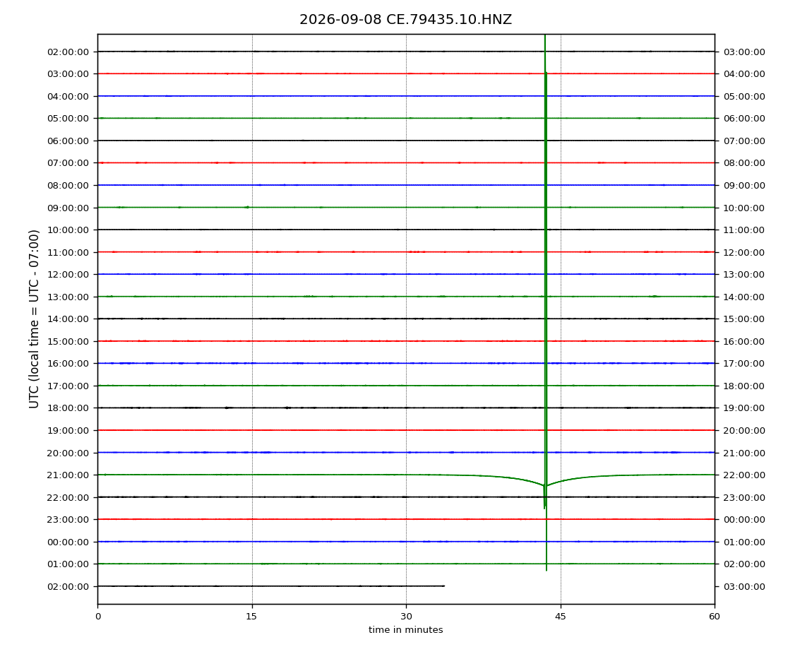Viewport: 812px width, 671px height.
Task: Click the 00:00:00 right axis label
Action: tap(744, 520)
